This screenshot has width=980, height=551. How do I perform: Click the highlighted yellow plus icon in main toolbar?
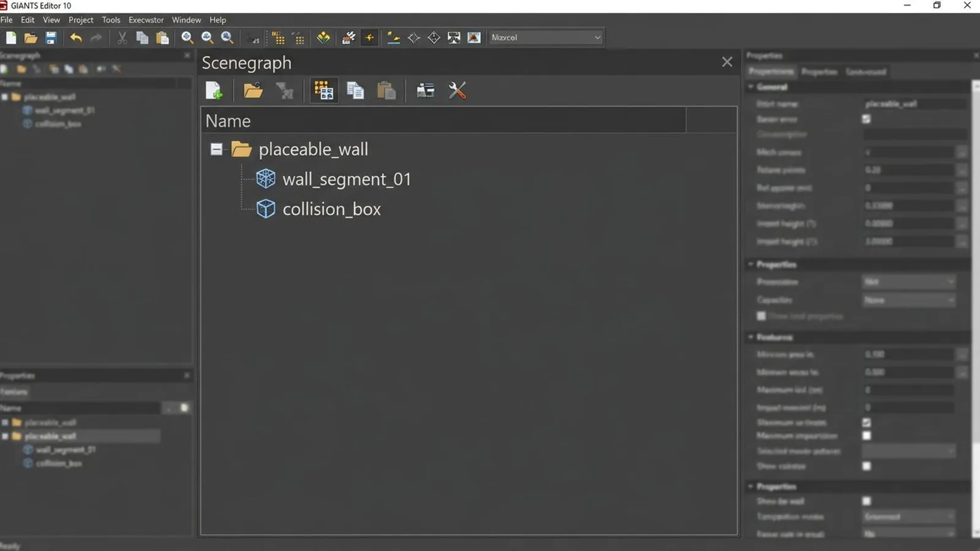[369, 38]
